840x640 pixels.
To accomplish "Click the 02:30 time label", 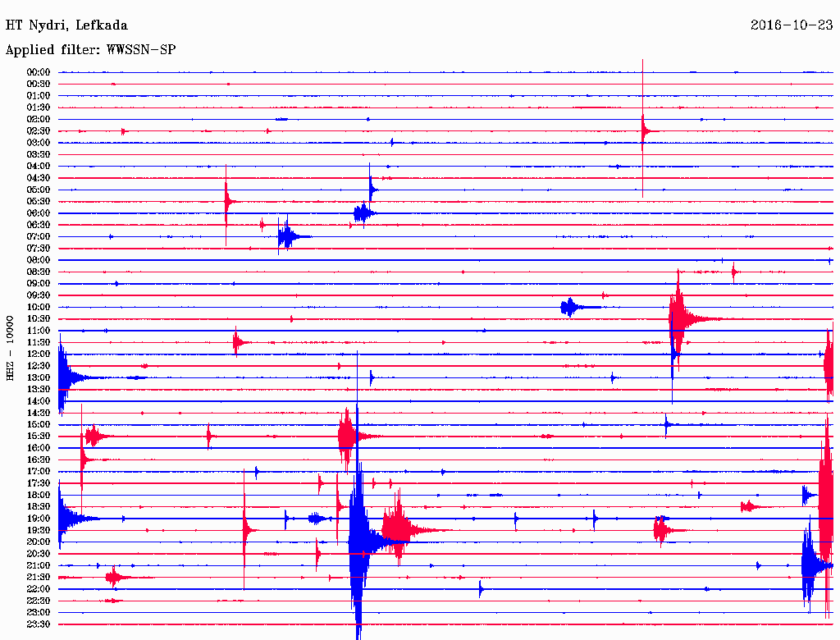I will point(39,131).
